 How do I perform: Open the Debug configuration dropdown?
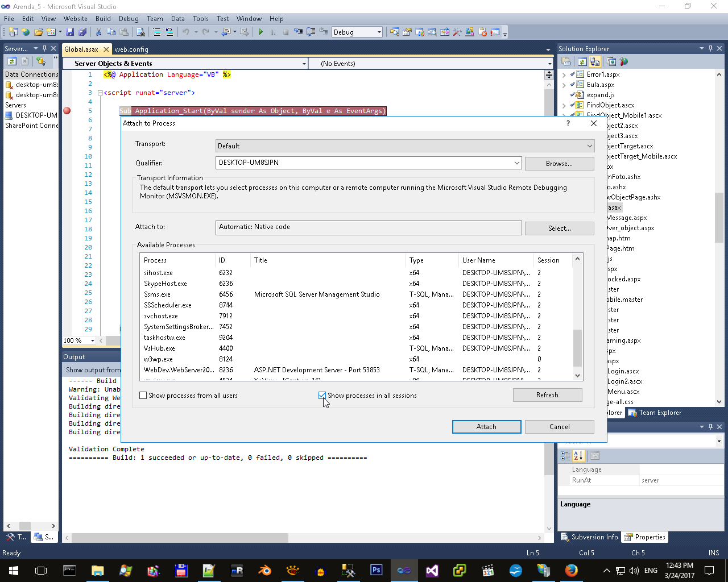(379, 32)
